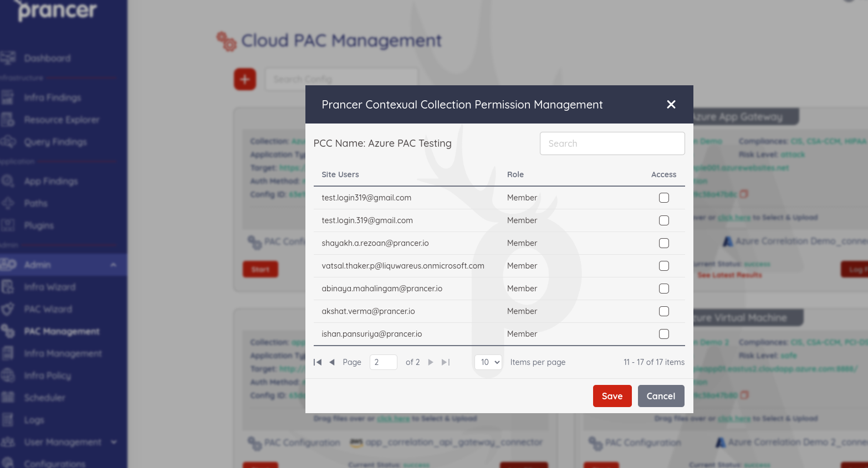Go to next page arrow
The height and width of the screenshot is (468, 868).
(431, 362)
